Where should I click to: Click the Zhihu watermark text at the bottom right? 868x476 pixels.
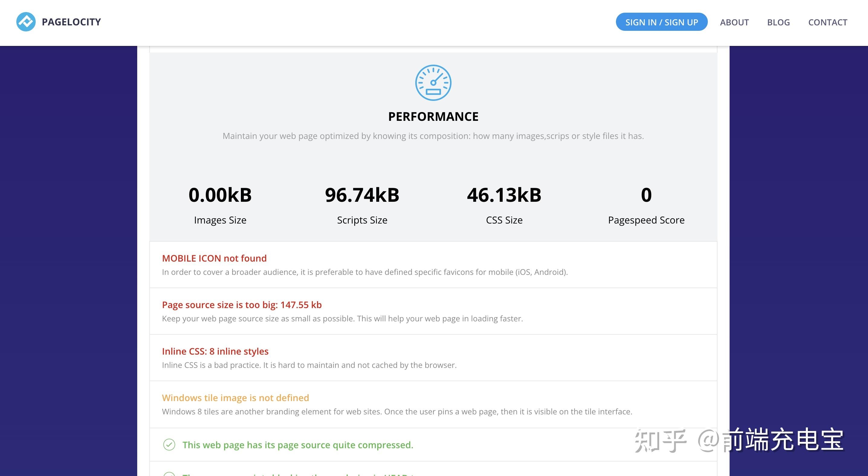(739, 440)
